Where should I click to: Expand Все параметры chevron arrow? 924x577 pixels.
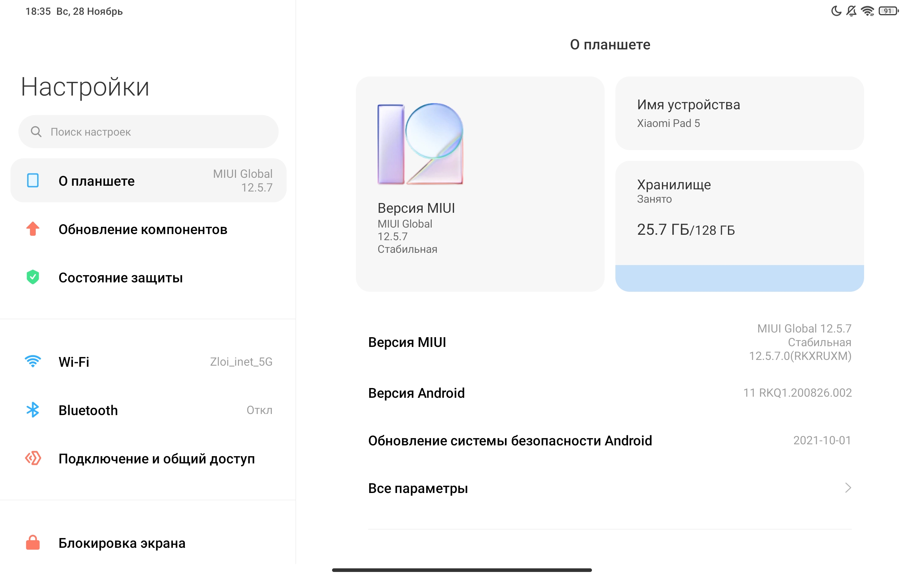point(847,488)
